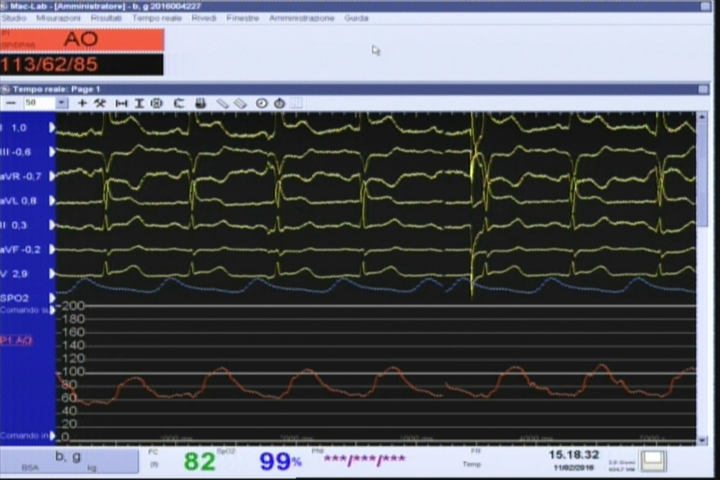Open the hammer and wrench settings tool
The width and height of the screenshot is (720, 480).
(100, 103)
